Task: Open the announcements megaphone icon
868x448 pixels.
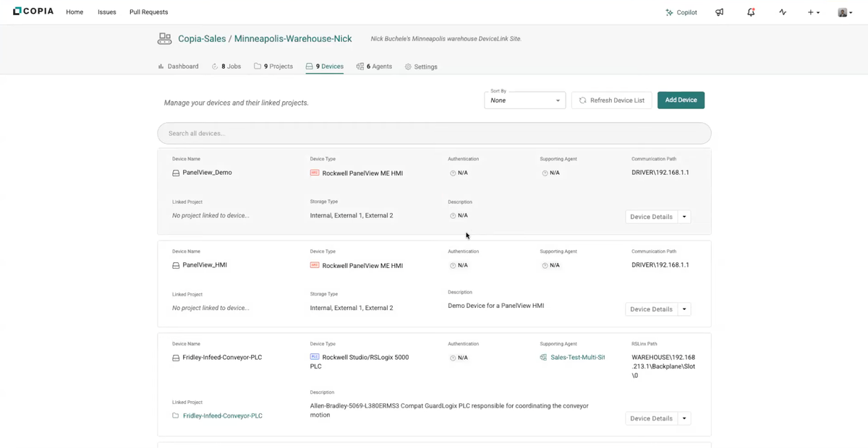Action: pos(719,12)
